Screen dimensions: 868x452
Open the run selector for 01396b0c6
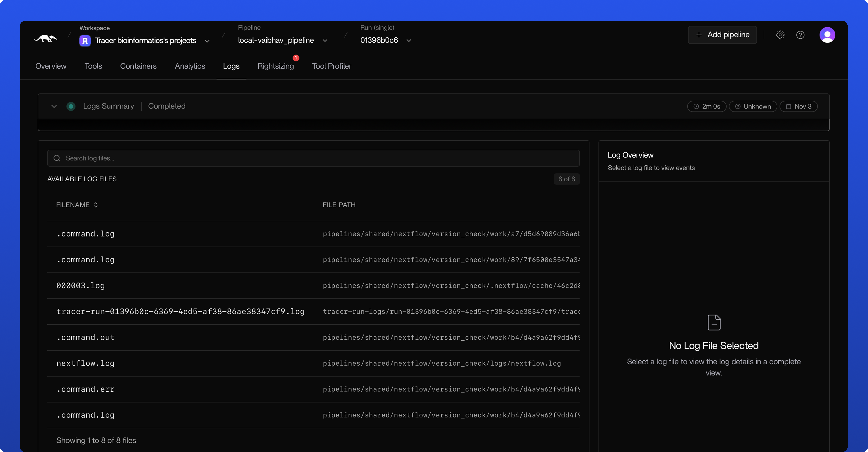click(x=409, y=40)
